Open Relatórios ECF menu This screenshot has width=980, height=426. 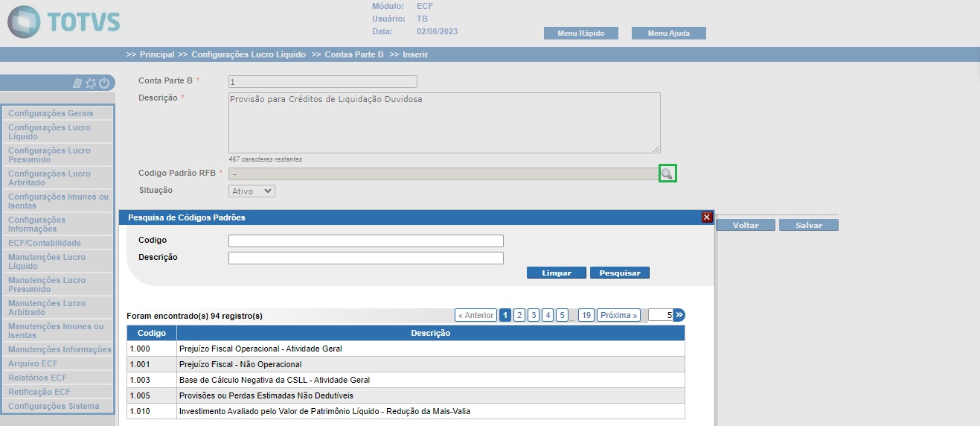point(58,378)
